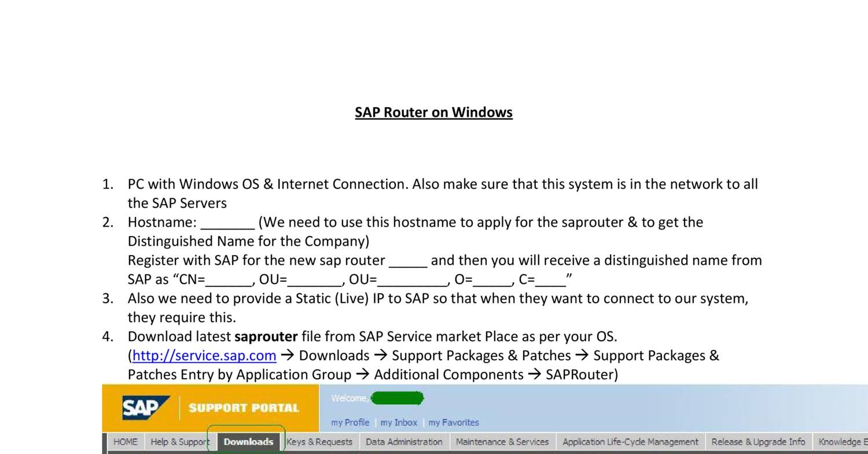Open my Favorites

pyautogui.click(x=453, y=422)
